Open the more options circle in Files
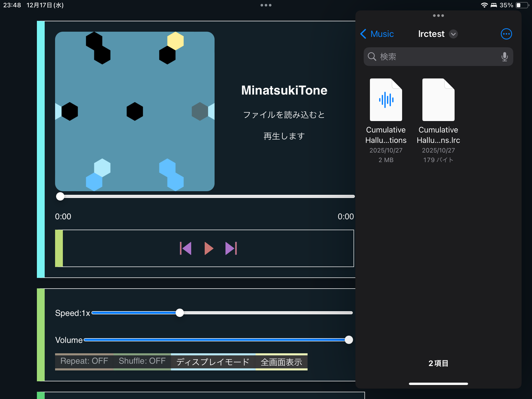532x399 pixels. (x=506, y=34)
